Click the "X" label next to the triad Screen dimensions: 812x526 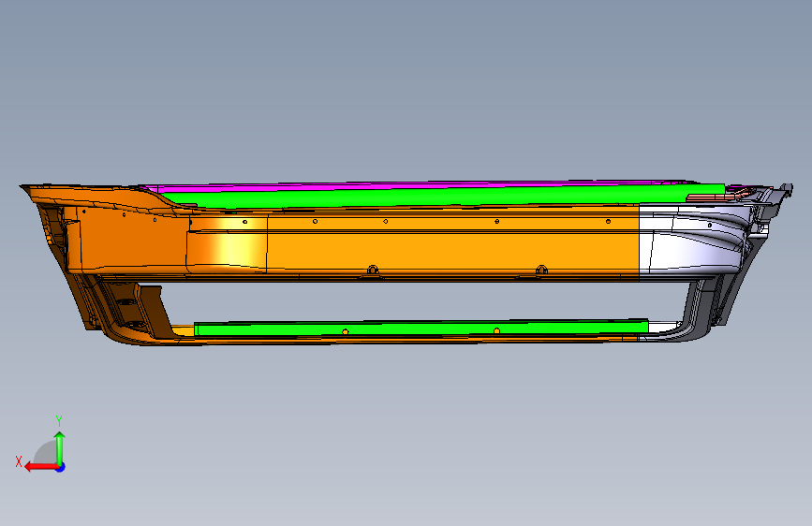pos(19,461)
